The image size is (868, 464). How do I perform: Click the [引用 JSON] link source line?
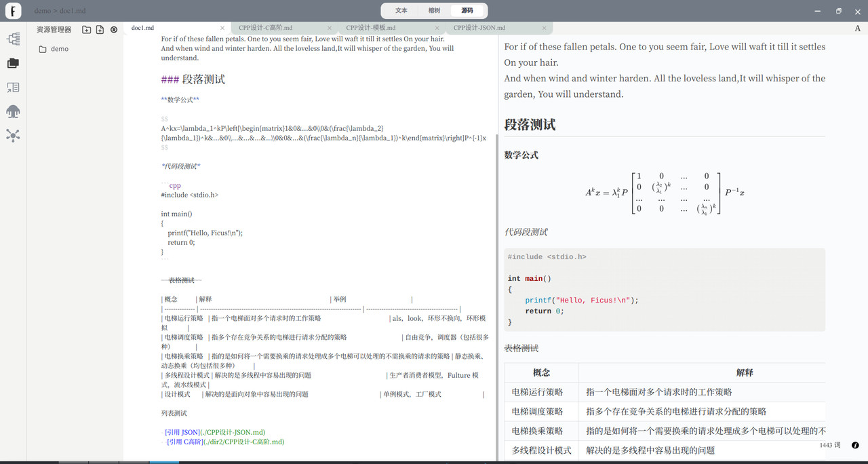[215, 432]
